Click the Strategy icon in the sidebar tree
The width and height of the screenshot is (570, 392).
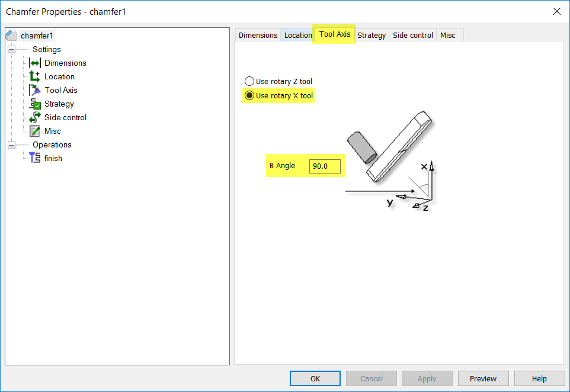pos(34,104)
